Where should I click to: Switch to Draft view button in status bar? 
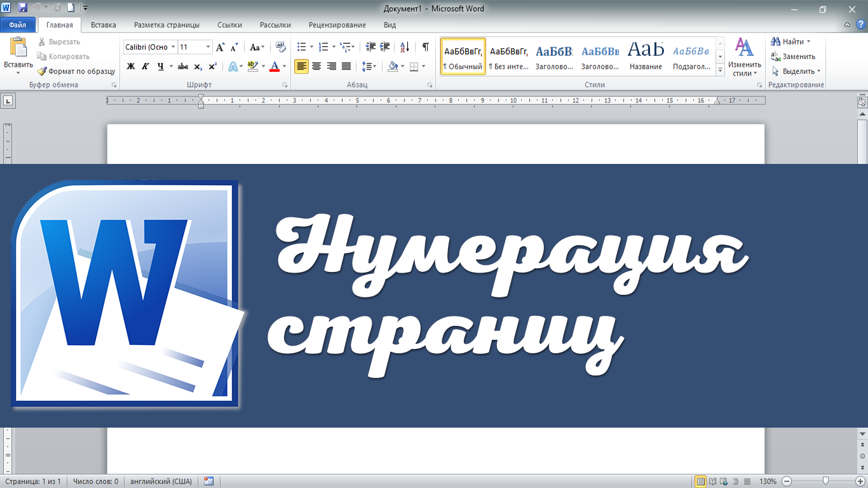click(x=747, y=482)
